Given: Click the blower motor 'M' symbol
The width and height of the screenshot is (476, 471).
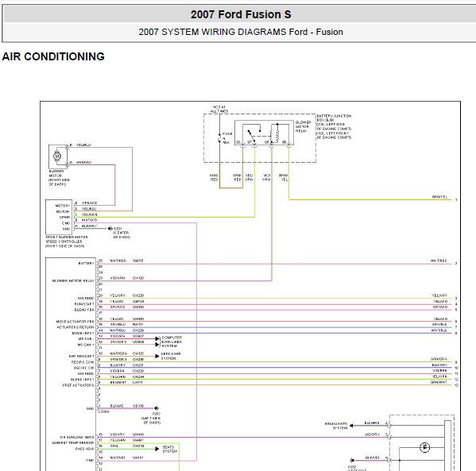Looking at the screenshot, I should click(57, 156).
